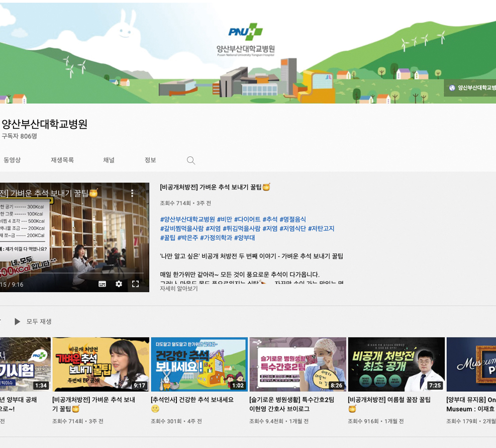This screenshot has height=448, width=496.
Task: Click the carousel title [비공개처방전] 가벼운 추석 보내기 꿀팁
Action: tap(93, 404)
